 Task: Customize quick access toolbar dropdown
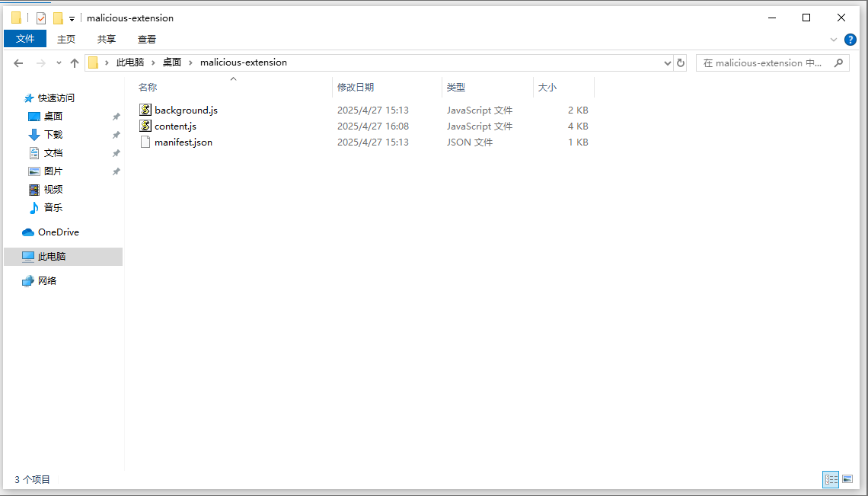(x=72, y=19)
